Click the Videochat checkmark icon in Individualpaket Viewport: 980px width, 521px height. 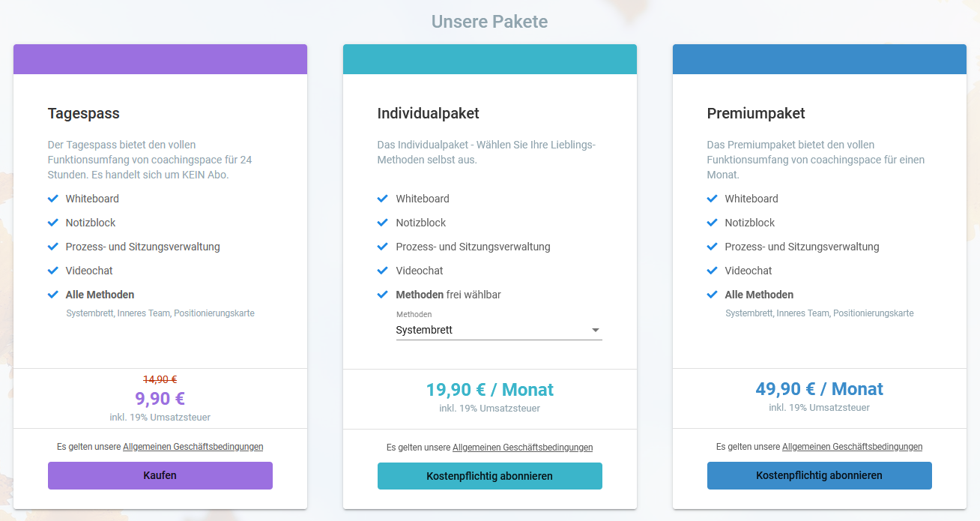[382, 271]
